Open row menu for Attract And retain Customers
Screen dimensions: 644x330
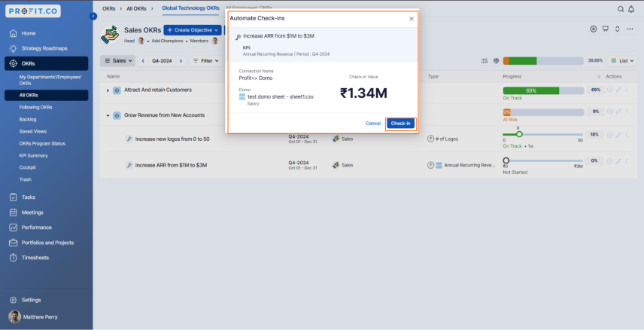[x=627, y=90]
